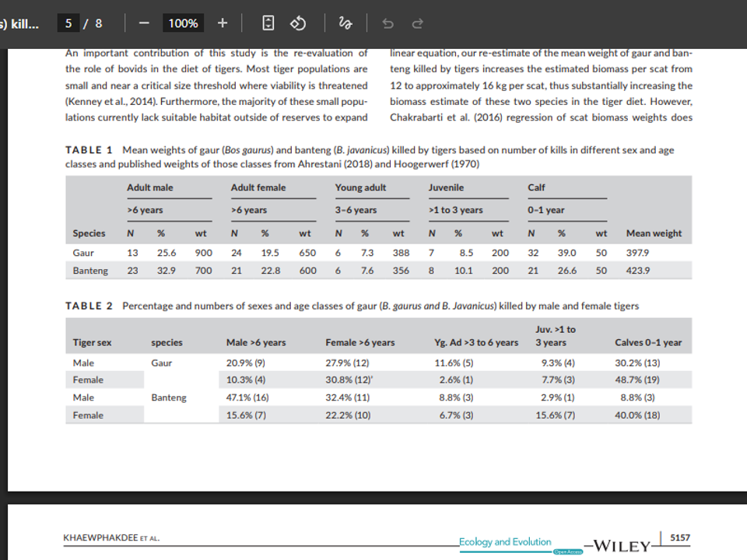The image size is (747, 560).
Task: Select the draw annotation tool
Action: 345,23
